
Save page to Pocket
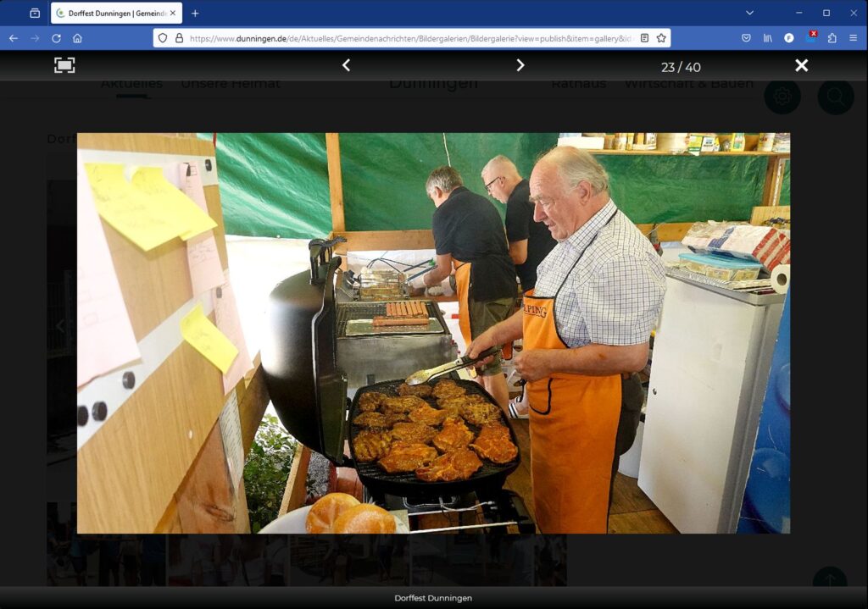[746, 38]
